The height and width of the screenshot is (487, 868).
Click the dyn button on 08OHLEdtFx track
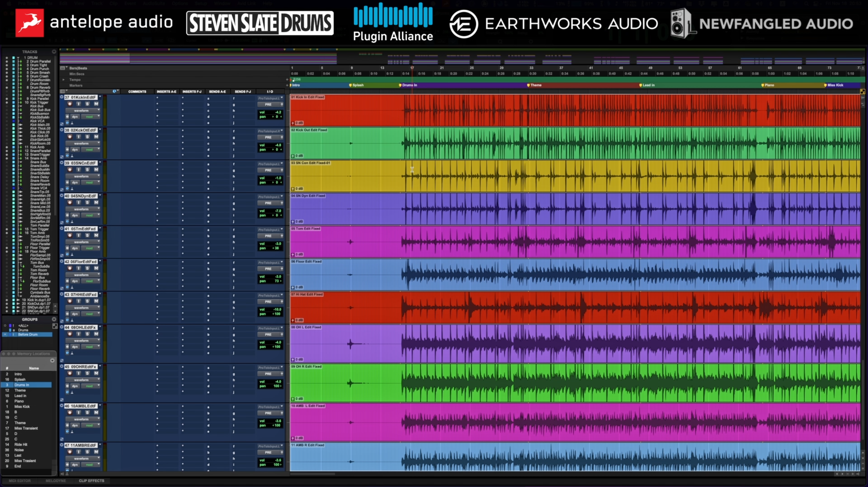(x=75, y=347)
